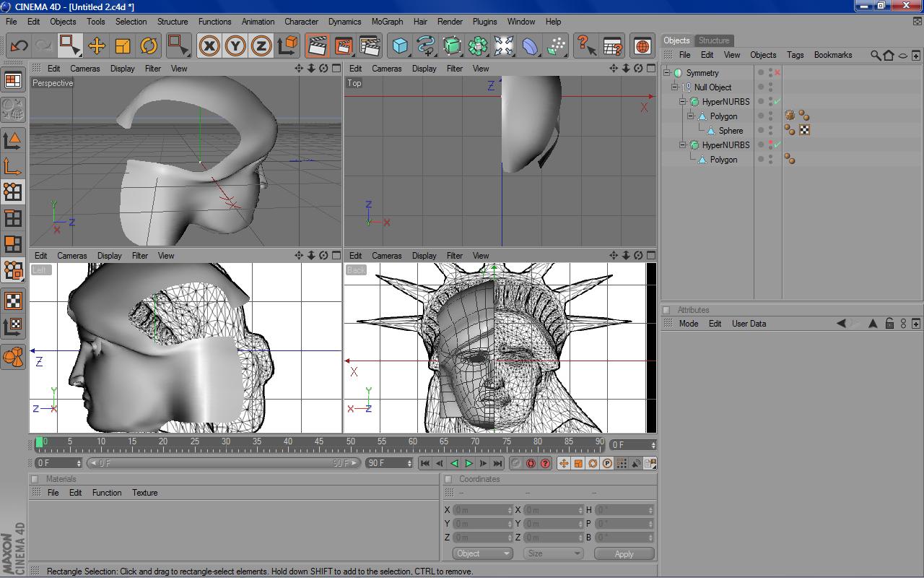924x578 pixels.
Task: Select the Object Axis tool in left palette
Action: point(13,166)
